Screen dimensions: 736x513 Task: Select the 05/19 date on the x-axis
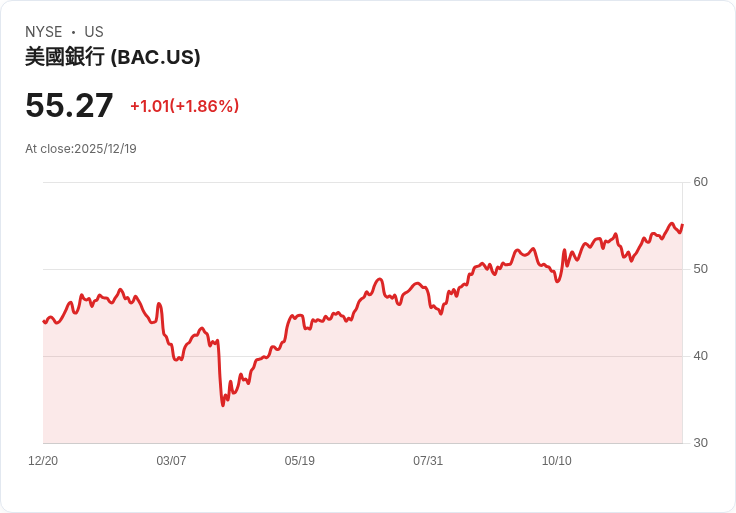point(299,461)
